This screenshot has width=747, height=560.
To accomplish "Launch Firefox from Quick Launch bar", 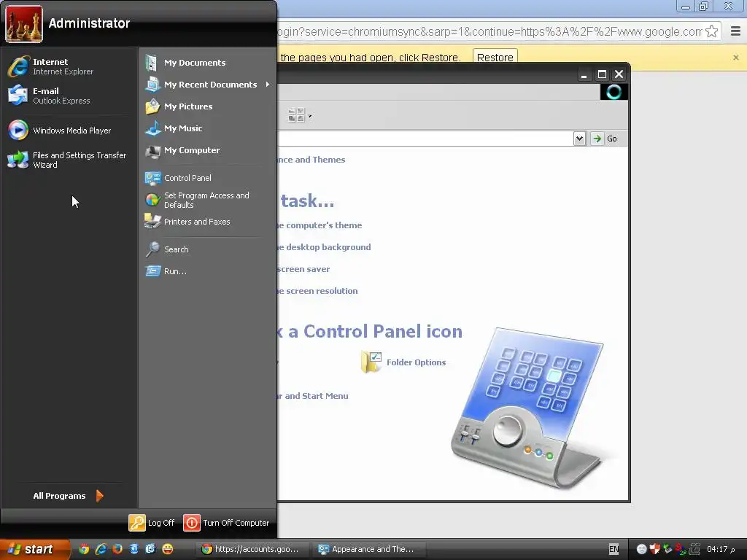I will coord(117,549).
